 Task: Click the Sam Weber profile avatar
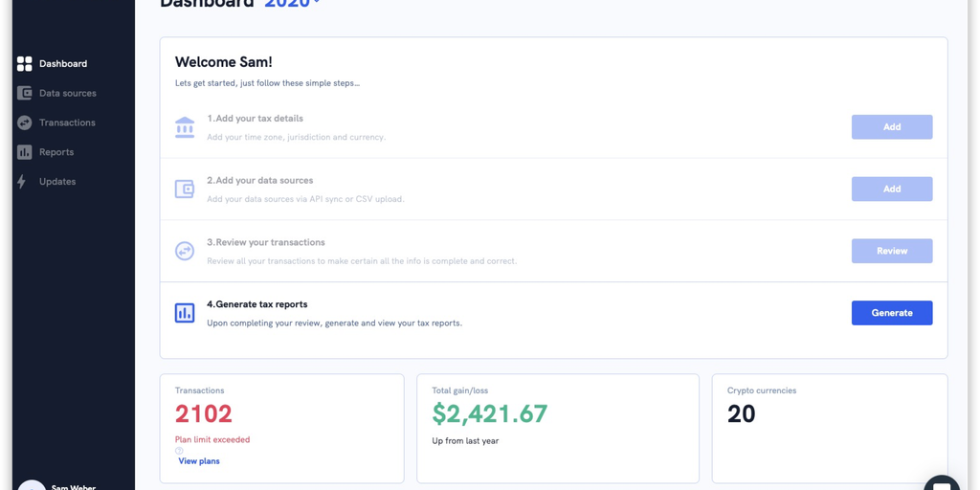coord(32,485)
